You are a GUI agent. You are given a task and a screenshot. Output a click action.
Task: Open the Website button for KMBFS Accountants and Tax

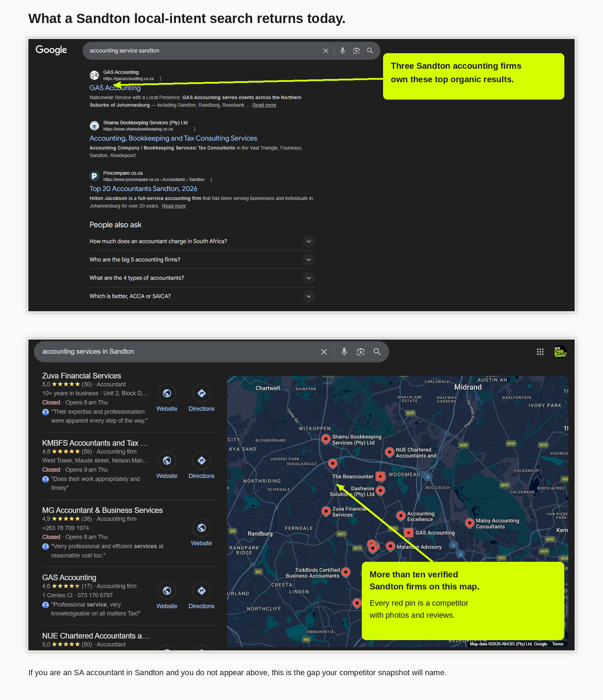[x=167, y=466]
